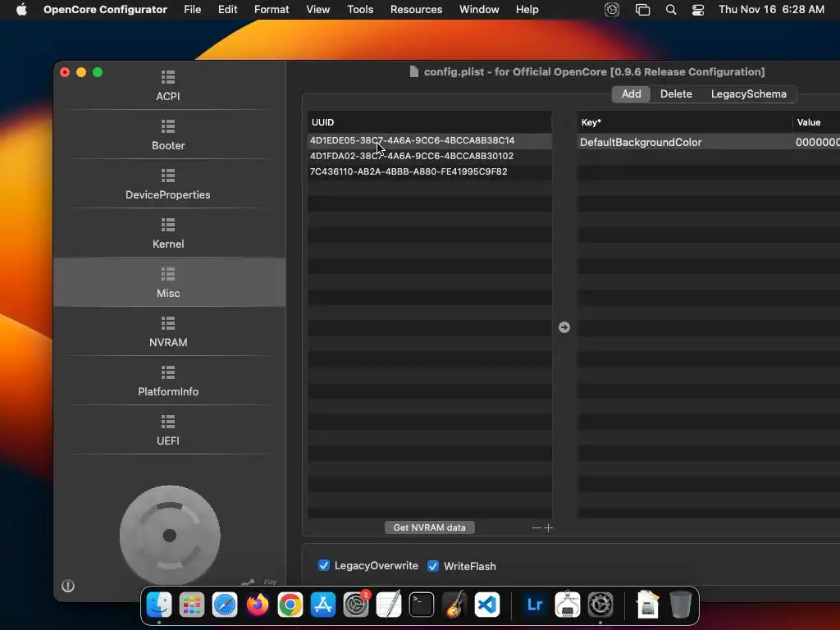Screen dimensions: 840x630
Task: Click the info icon at window bottom-left
Action: tap(68, 586)
